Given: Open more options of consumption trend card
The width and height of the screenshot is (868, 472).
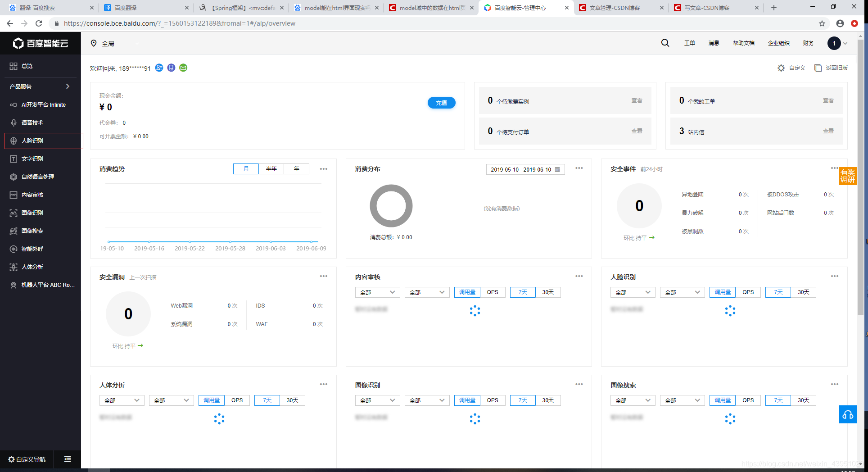Looking at the screenshot, I should (324, 169).
